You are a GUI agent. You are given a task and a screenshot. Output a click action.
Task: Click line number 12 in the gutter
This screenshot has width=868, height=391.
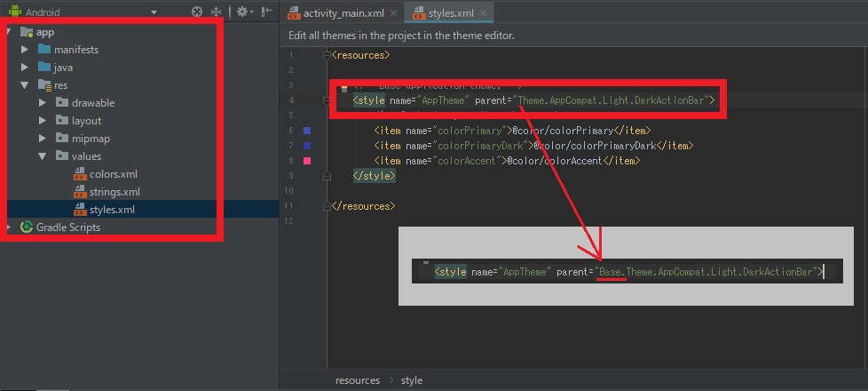point(290,221)
